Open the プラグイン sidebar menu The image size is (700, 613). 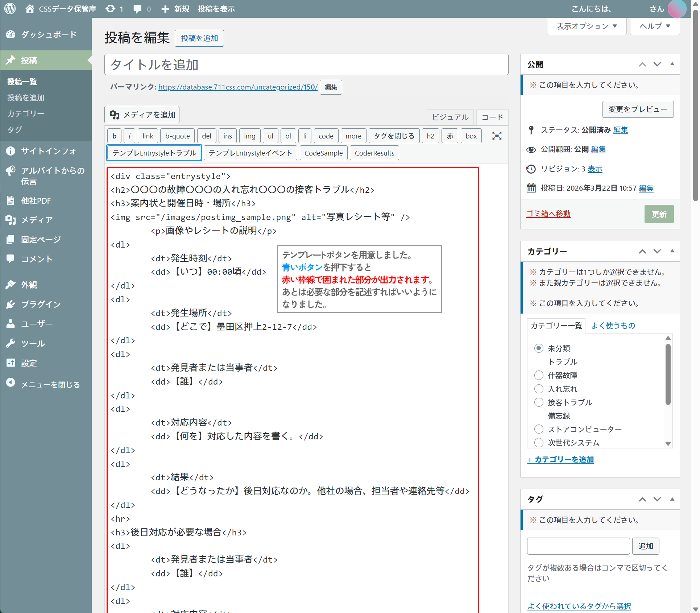(x=41, y=304)
